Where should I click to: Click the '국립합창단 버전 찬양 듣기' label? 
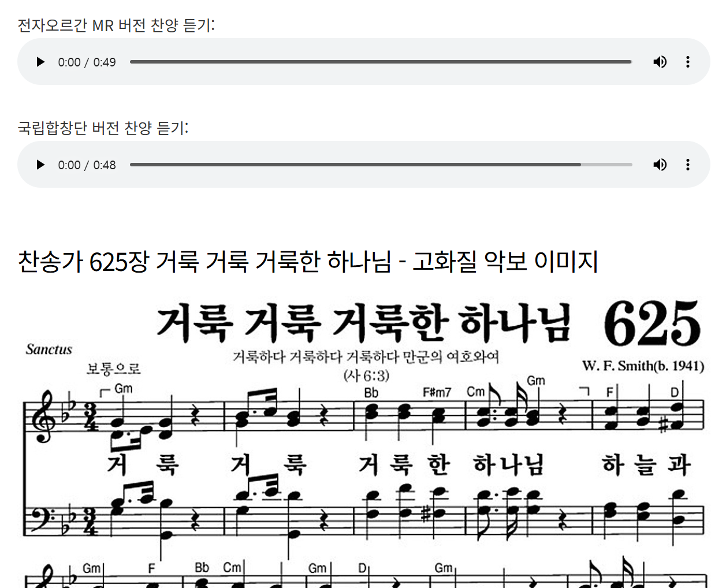(x=103, y=128)
